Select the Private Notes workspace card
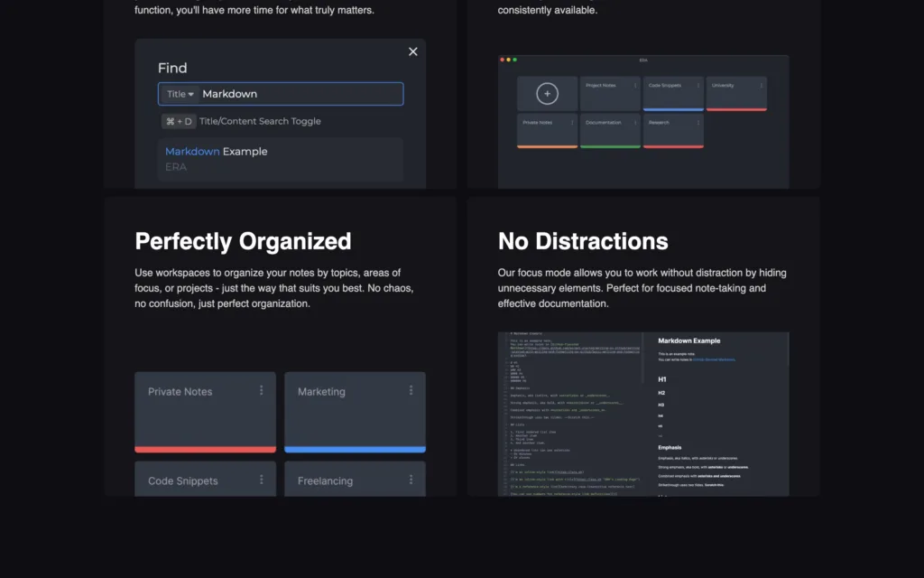 pyautogui.click(x=205, y=412)
